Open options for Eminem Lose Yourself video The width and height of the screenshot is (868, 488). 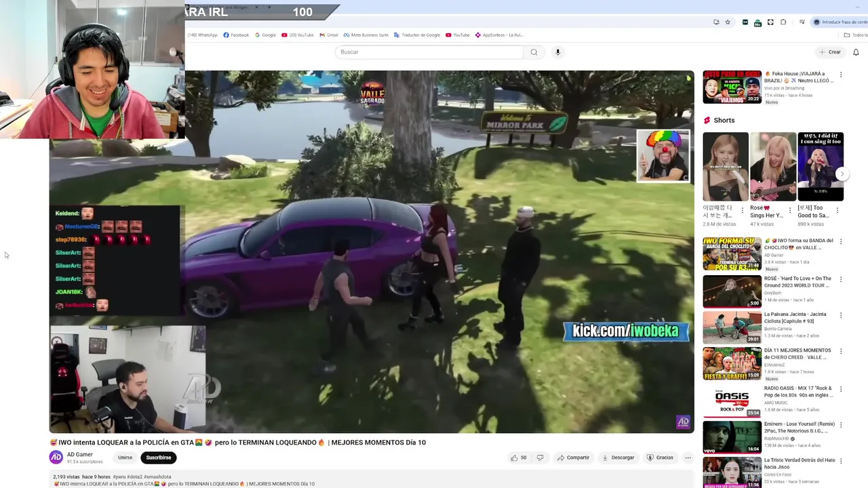[841, 425]
